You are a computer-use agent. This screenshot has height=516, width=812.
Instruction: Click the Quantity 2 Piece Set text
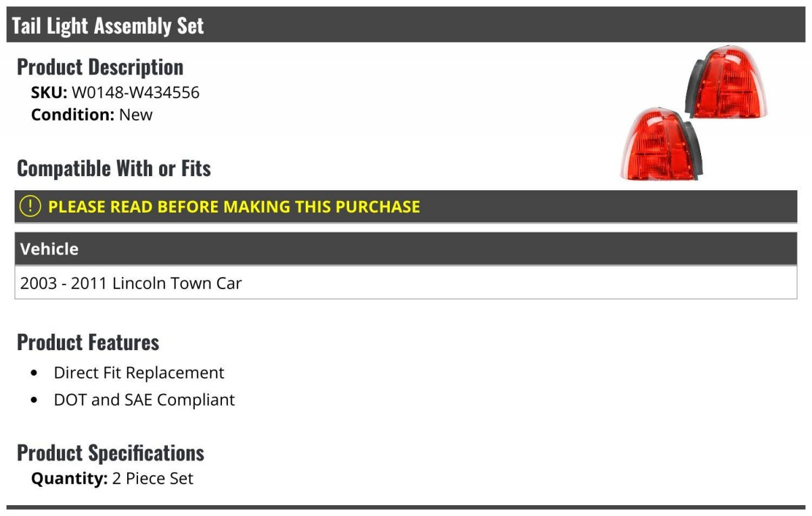[112, 479]
